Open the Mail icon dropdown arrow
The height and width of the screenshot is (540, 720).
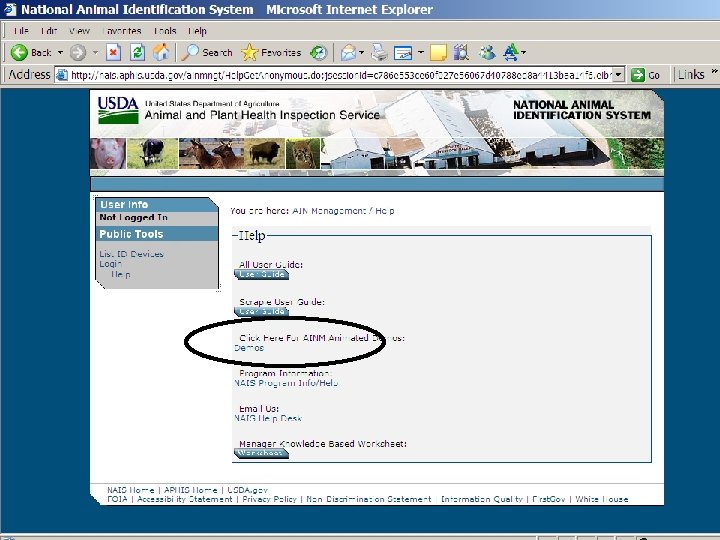361,52
